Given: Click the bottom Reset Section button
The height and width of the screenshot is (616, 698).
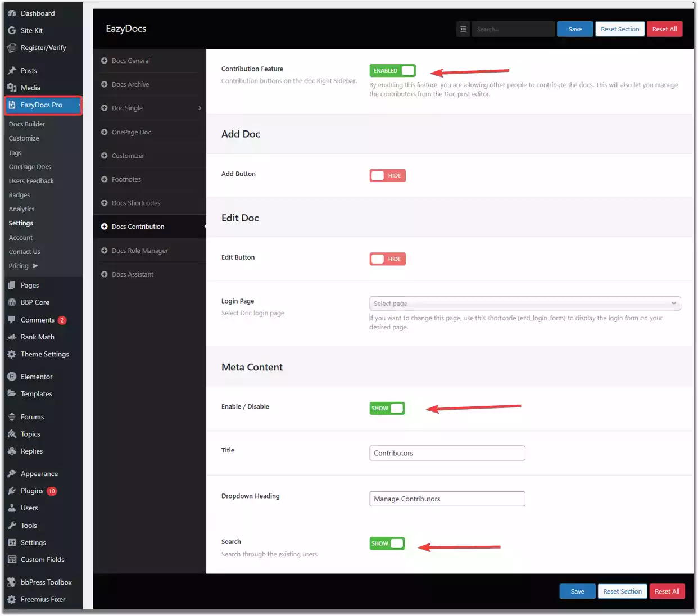Looking at the screenshot, I should (x=622, y=591).
